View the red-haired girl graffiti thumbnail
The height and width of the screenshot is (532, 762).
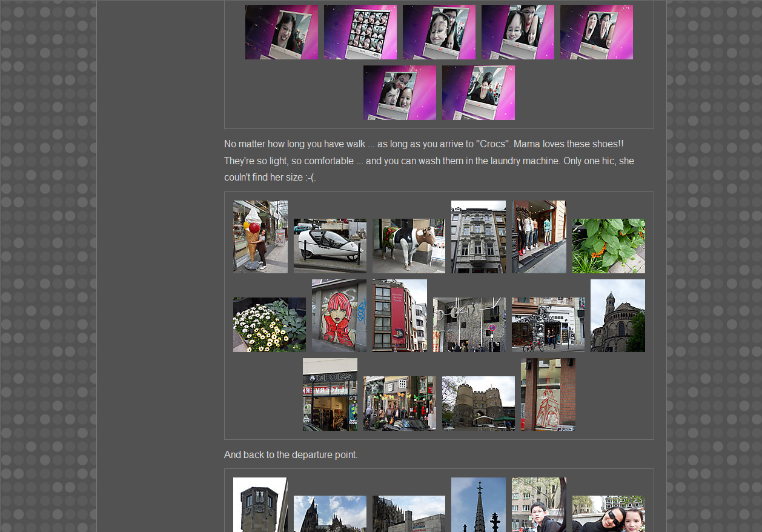tap(339, 315)
